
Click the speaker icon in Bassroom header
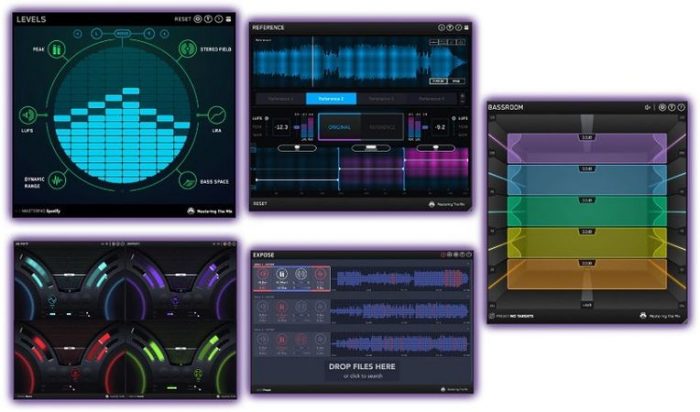tap(650, 107)
